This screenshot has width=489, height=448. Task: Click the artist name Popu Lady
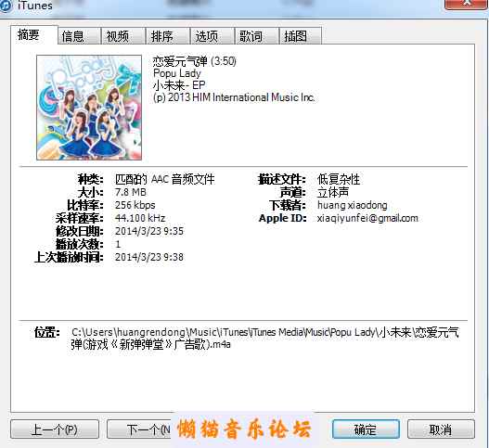tap(177, 73)
